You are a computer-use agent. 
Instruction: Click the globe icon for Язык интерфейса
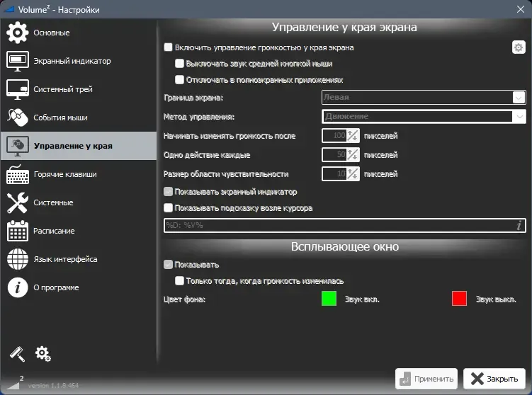tap(18, 259)
